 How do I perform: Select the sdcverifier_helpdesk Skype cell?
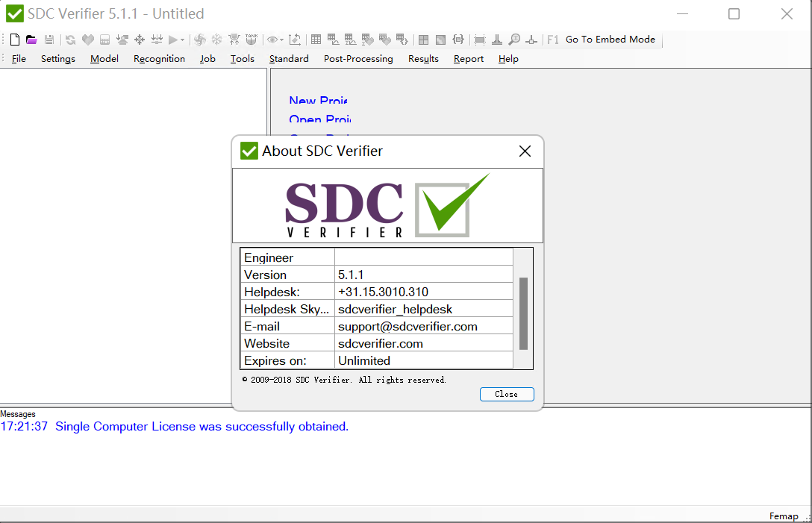[424, 309]
